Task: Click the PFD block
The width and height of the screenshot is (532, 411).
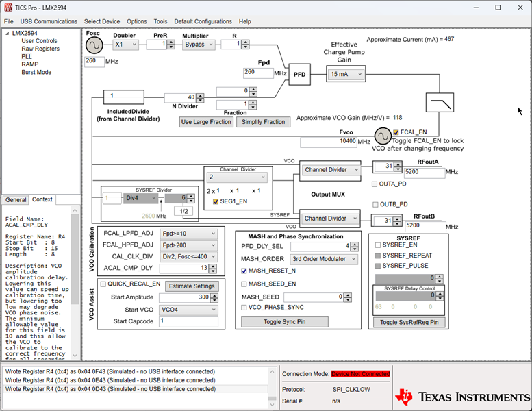Action: pos(299,75)
